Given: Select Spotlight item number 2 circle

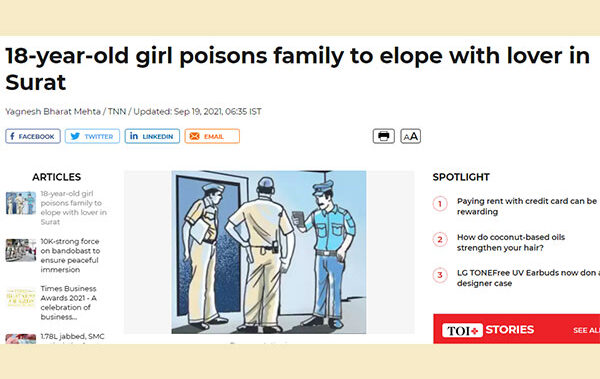Looking at the screenshot, I should (440, 240).
